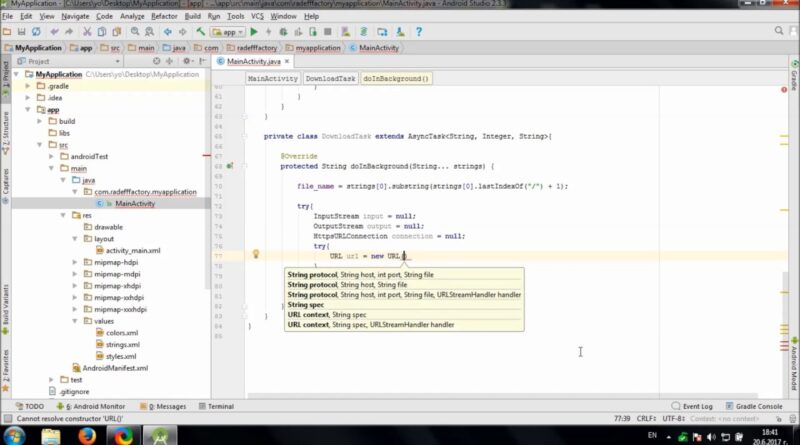800x445 pixels.
Task: Click the Windows Start button
Action: [x=14, y=436]
